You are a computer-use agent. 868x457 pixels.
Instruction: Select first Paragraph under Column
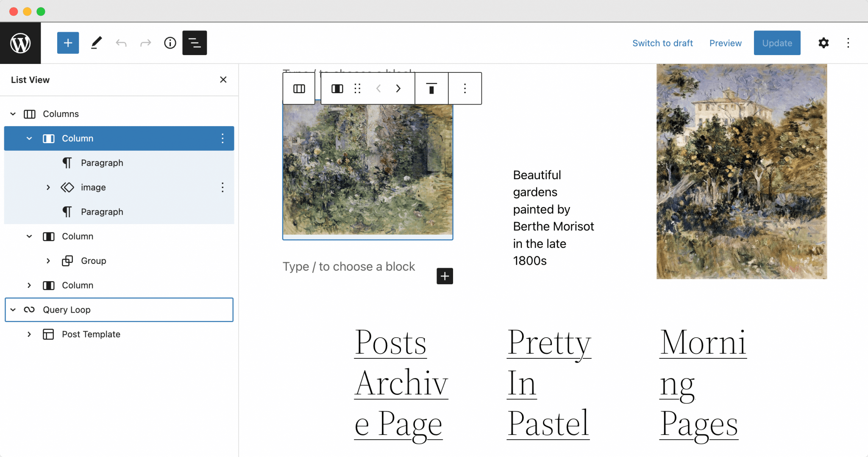[x=119, y=163]
